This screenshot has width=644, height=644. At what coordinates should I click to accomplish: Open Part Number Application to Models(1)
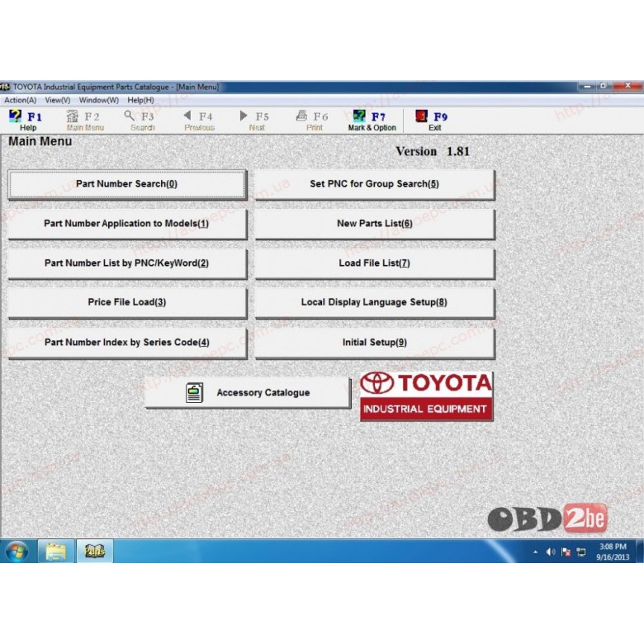(127, 224)
